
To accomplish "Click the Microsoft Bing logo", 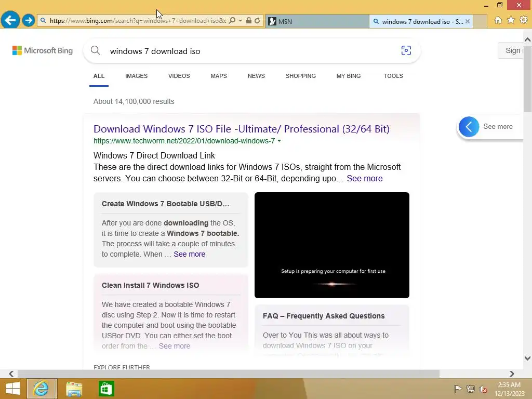I will [43, 50].
